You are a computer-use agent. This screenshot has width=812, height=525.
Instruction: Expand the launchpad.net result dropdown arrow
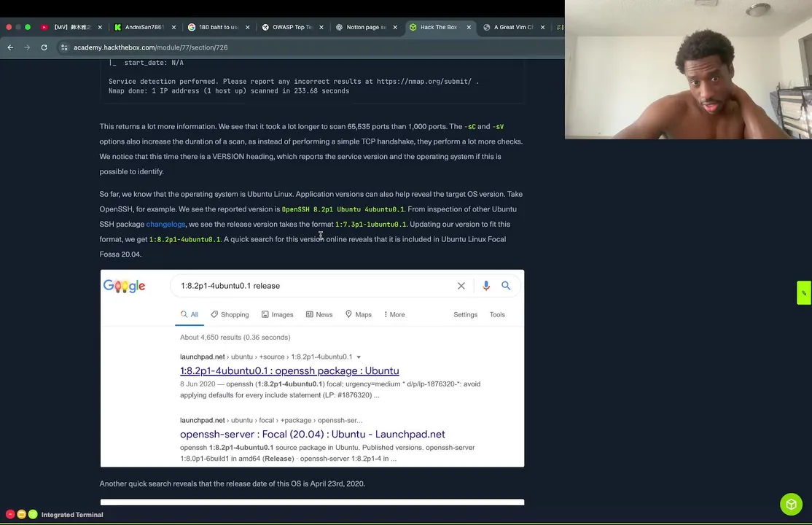click(359, 357)
